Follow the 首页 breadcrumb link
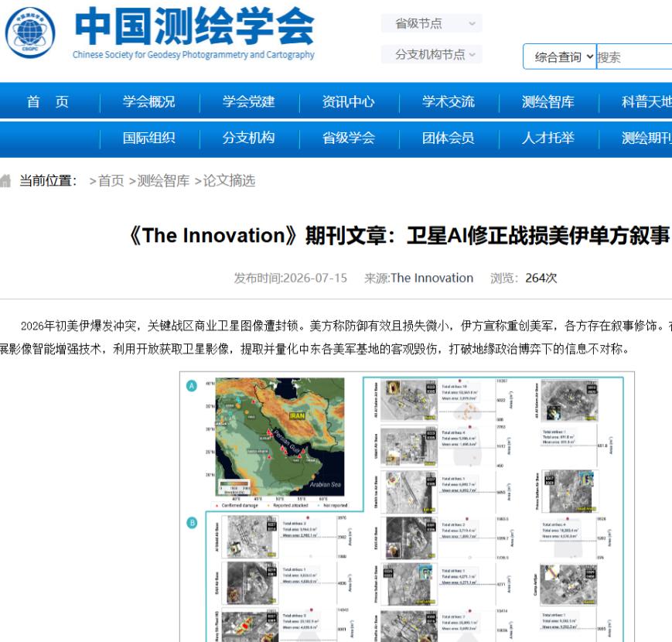The width and height of the screenshot is (672, 642). click(x=111, y=181)
